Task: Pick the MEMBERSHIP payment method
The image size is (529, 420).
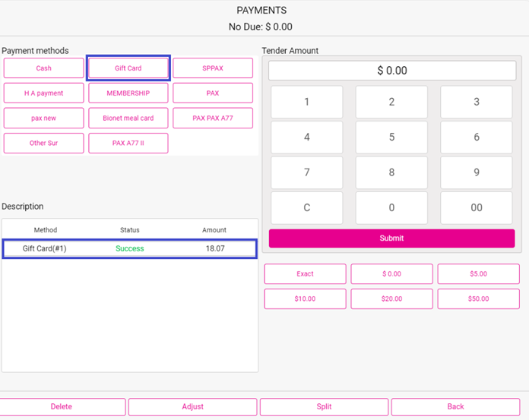Action: (x=128, y=93)
